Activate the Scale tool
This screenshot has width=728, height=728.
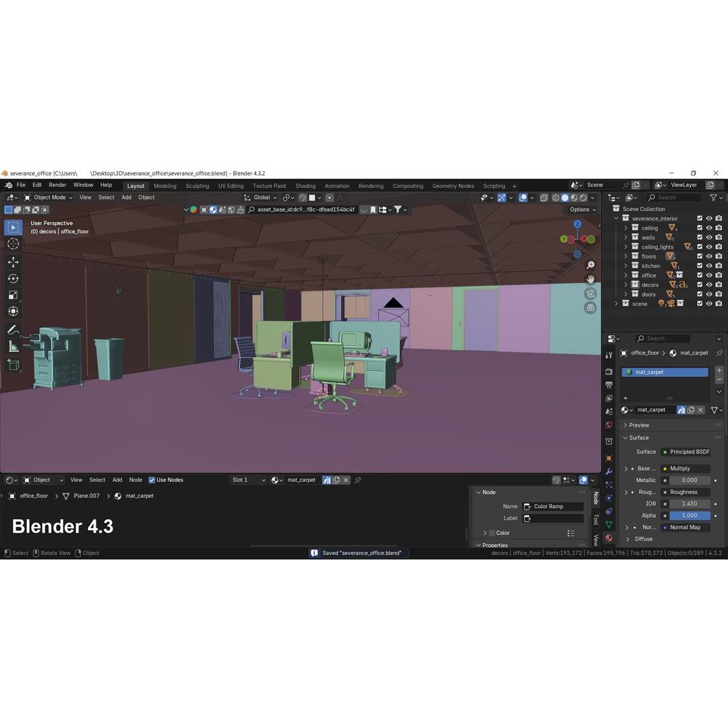[x=13, y=295]
